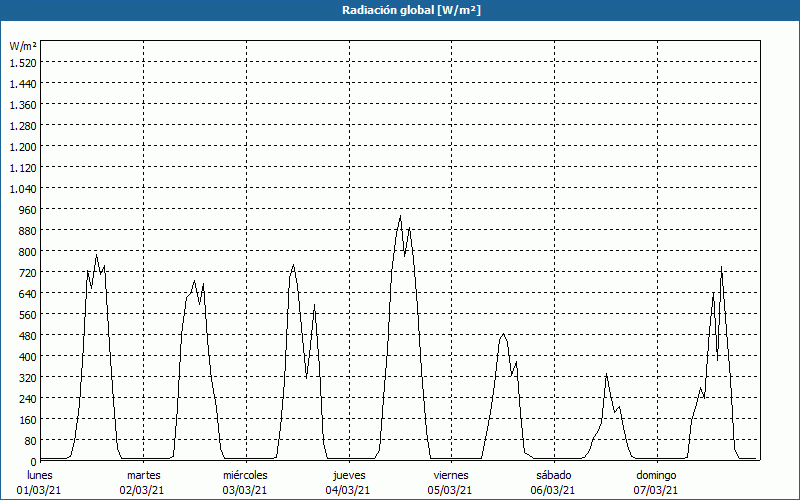Viewport: 800px width, 500px height.
Task: Click the 'sábado' day label
Action: point(554,475)
